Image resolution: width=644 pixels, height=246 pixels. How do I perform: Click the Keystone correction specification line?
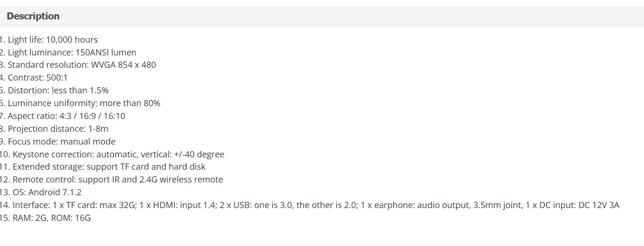tap(112, 155)
